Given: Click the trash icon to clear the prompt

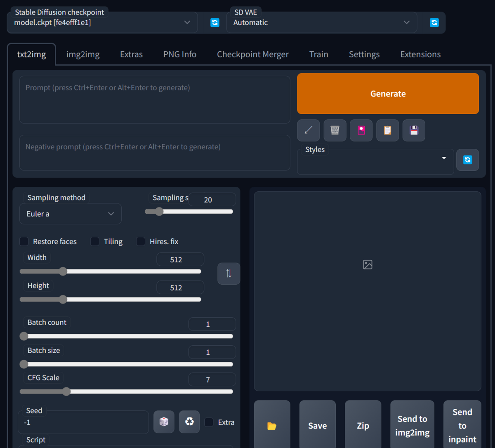Looking at the screenshot, I should click(x=335, y=130).
